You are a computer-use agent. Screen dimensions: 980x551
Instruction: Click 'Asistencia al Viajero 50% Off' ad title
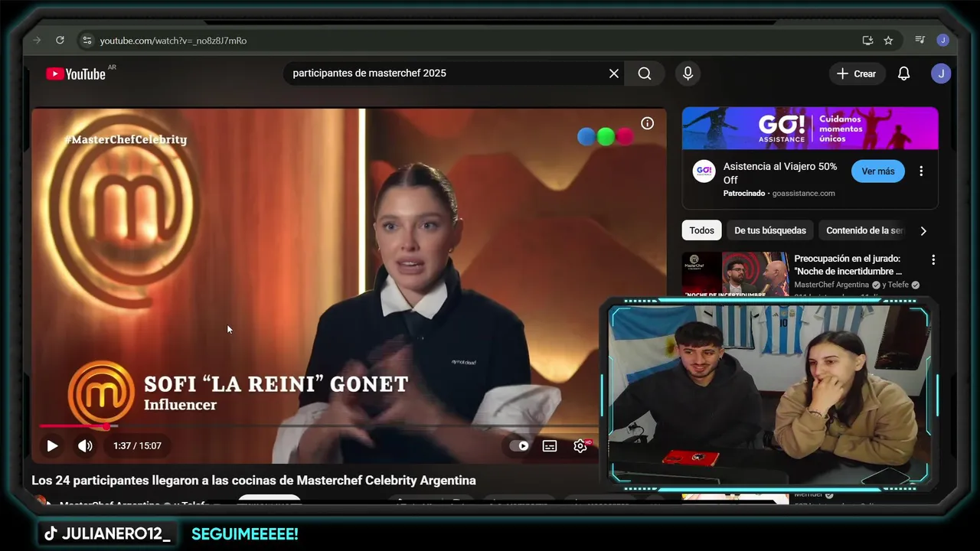pyautogui.click(x=780, y=173)
